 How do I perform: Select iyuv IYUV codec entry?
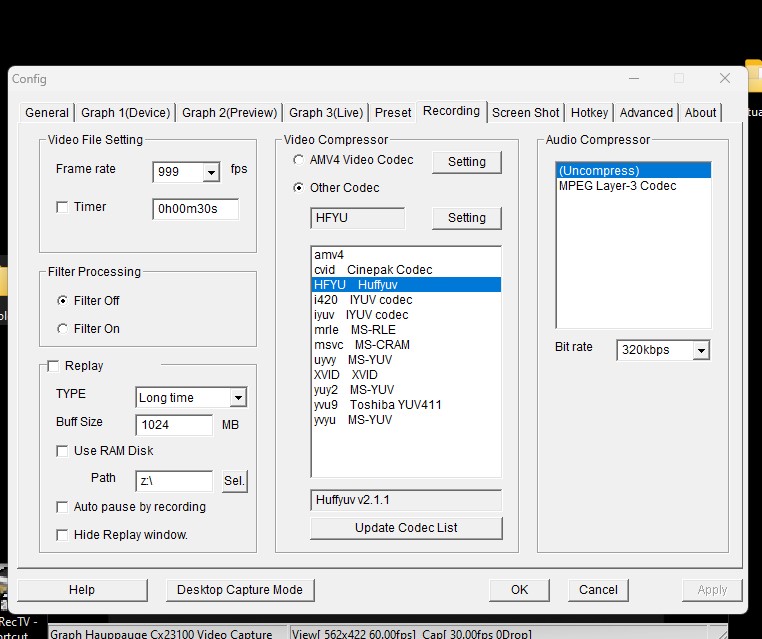point(406,315)
